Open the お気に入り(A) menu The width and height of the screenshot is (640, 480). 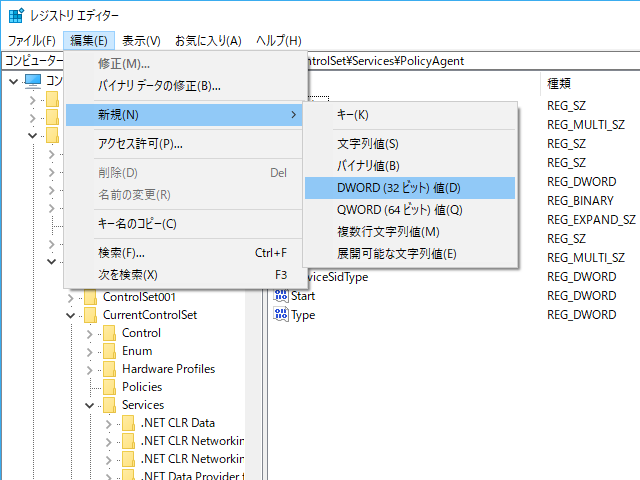[x=208, y=41]
